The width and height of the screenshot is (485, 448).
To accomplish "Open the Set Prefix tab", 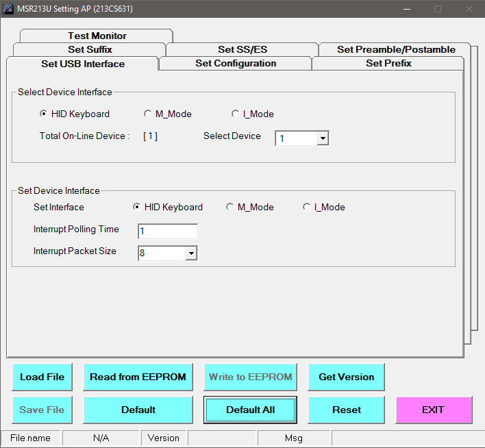I will coord(388,63).
